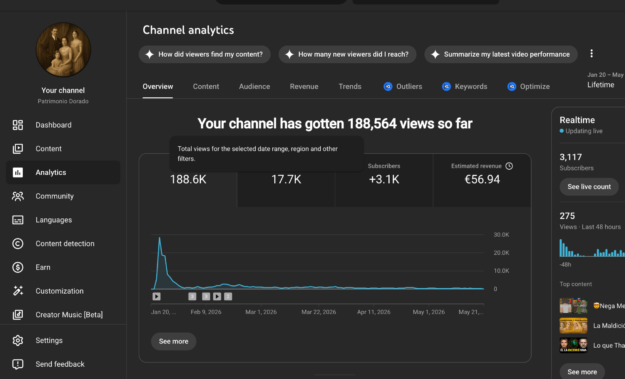This screenshot has width=625, height=379.
Task: Click the Keywords tab blue icon
Action: (446, 86)
